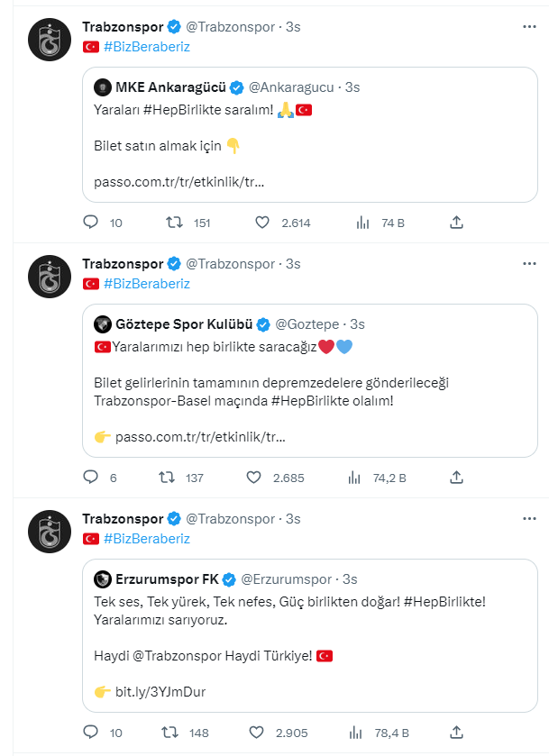This screenshot has height=756, width=549.
Task: Open MKE Ankaragücü's profile avatar
Action: (x=100, y=88)
